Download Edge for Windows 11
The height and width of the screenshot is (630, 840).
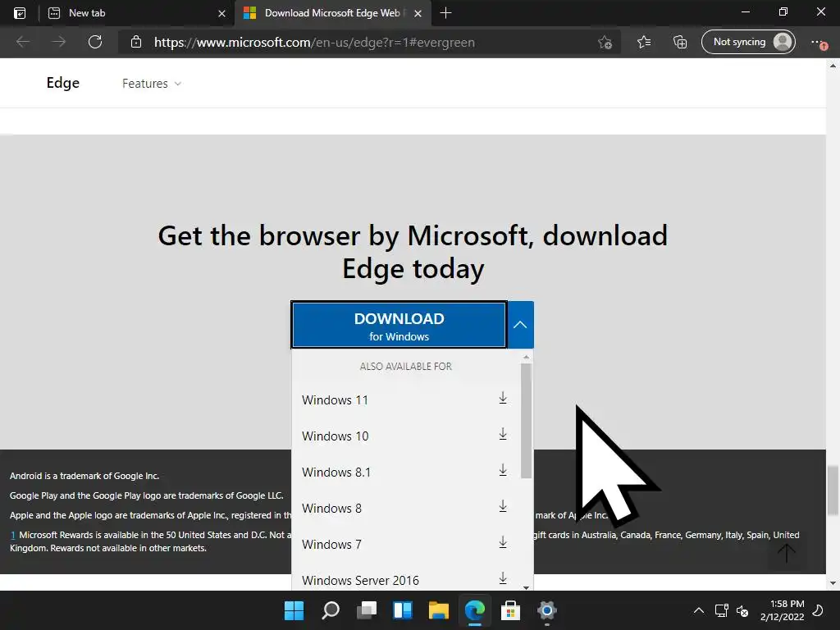point(503,398)
